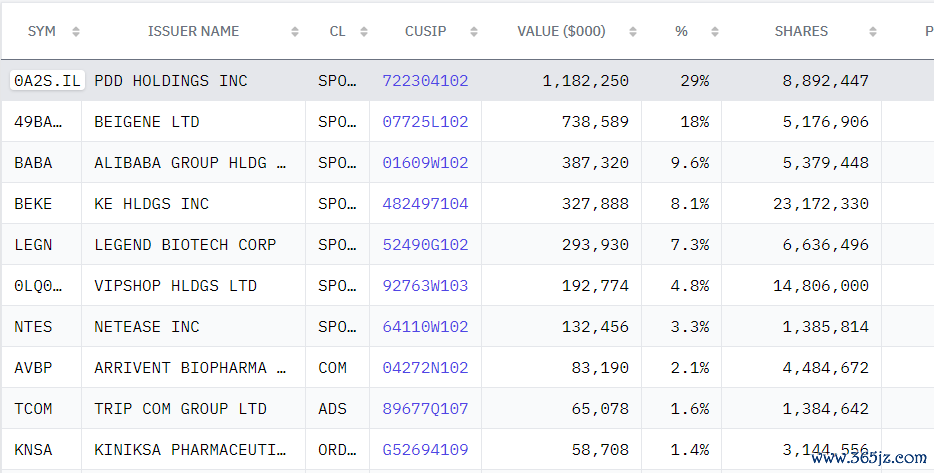Open CUSIP link 722304102
Viewport: 934px width, 473px height.
click(x=425, y=80)
